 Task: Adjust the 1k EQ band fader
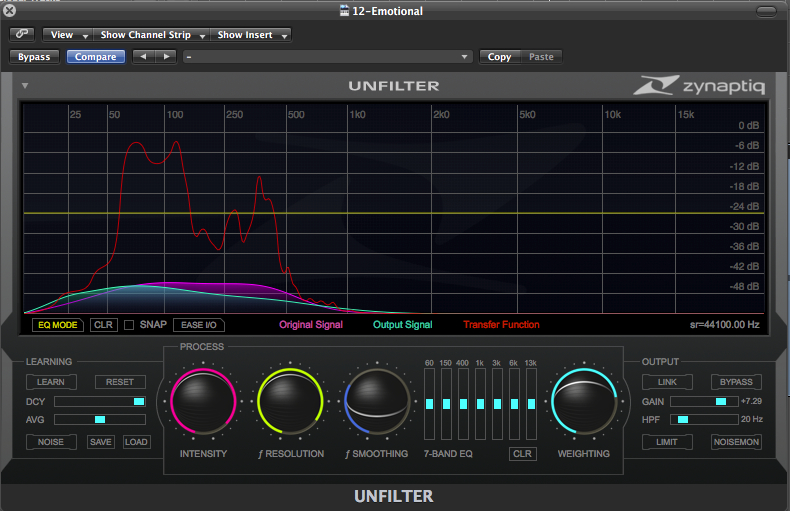[x=480, y=404]
